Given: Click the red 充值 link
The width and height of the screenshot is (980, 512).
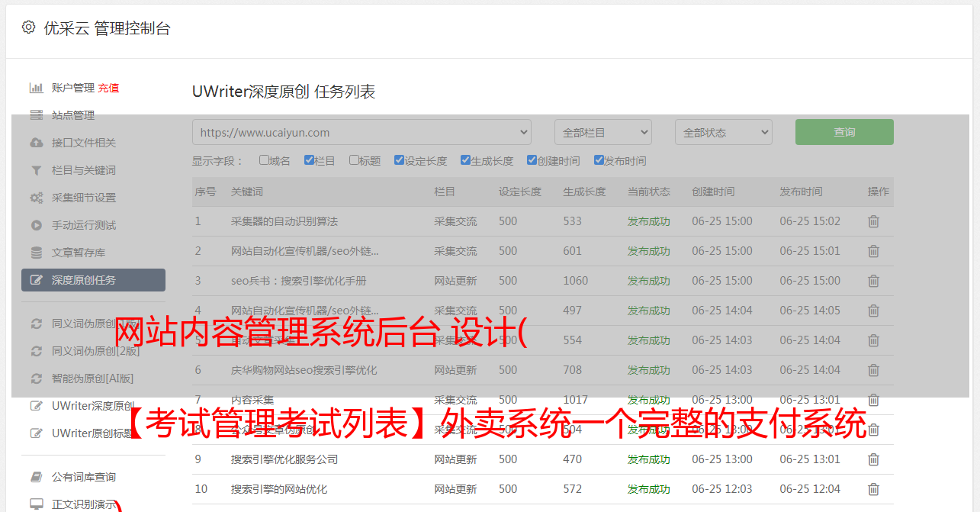Looking at the screenshot, I should click(108, 88).
